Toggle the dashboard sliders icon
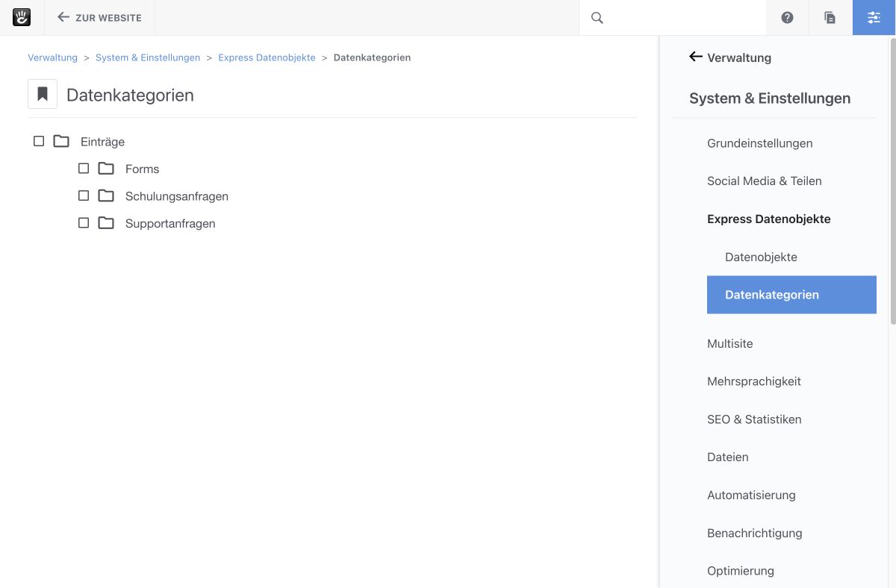The width and height of the screenshot is (896, 588). (874, 18)
